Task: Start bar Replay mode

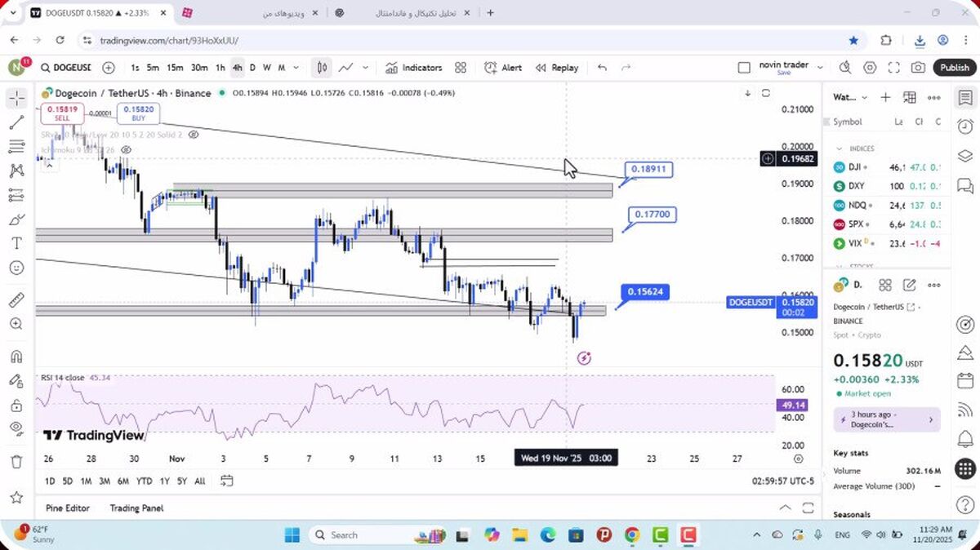Action: tap(557, 68)
